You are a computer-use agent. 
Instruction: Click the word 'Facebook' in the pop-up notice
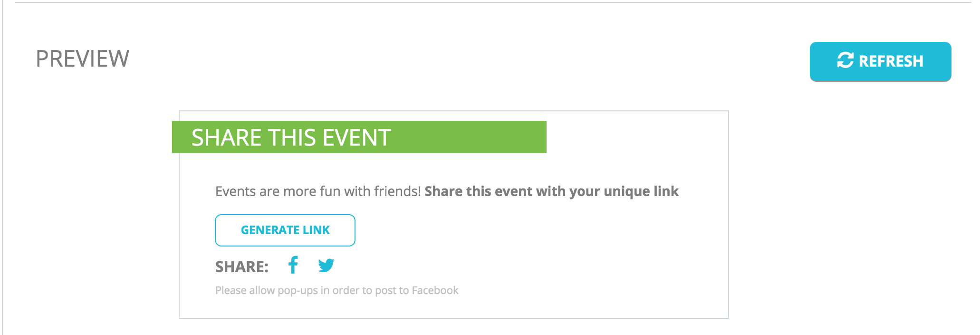435,290
